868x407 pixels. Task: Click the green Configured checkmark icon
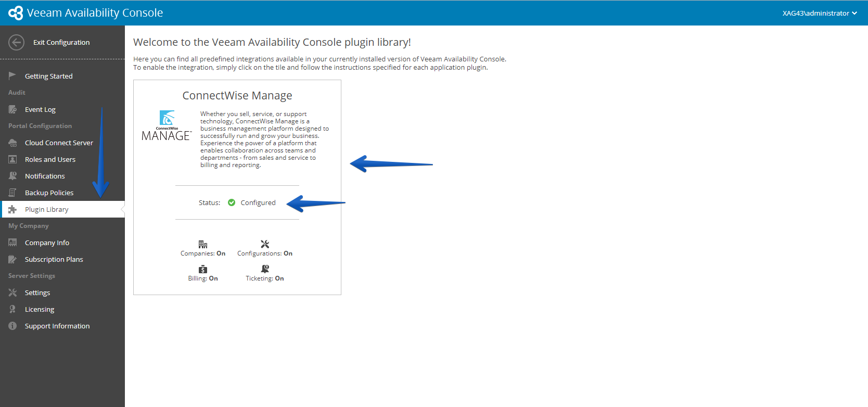(x=232, y=202)
